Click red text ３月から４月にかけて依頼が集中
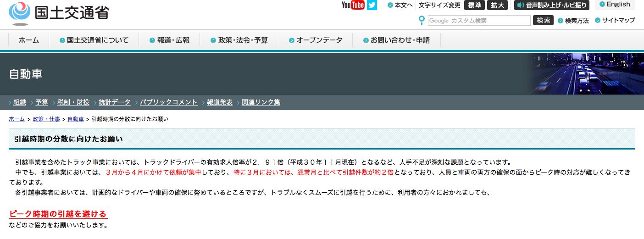Viewport: 644px width, 239px height. point(154,173)
